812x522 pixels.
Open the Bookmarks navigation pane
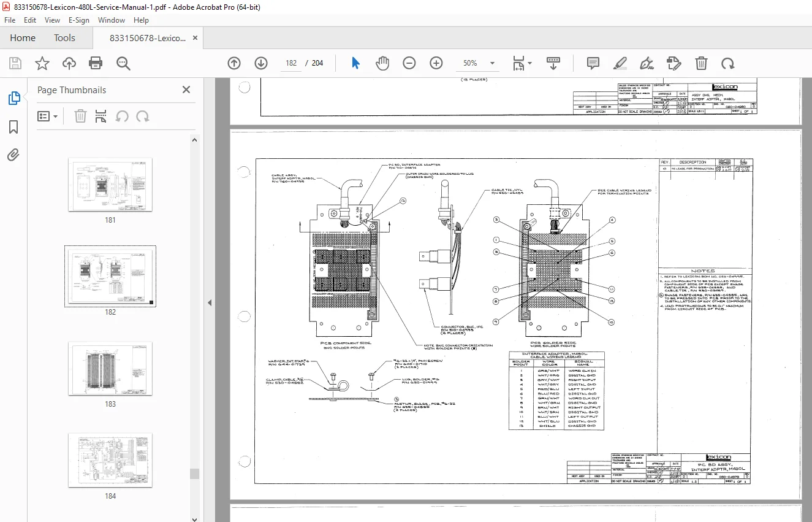13,127
